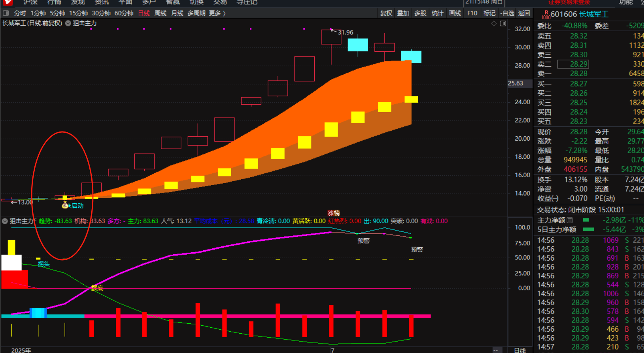Expand the 狙击主力 main chart indicator dropdown
Screen dimensions: 644x353
click(x=68, y=23)
